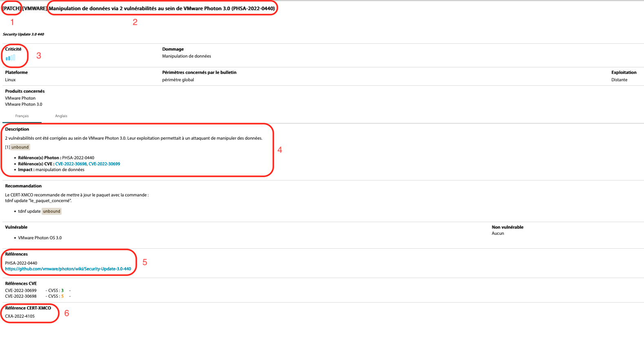Click the unbound tag in Description
644x343 pixels.
point(20,147)
